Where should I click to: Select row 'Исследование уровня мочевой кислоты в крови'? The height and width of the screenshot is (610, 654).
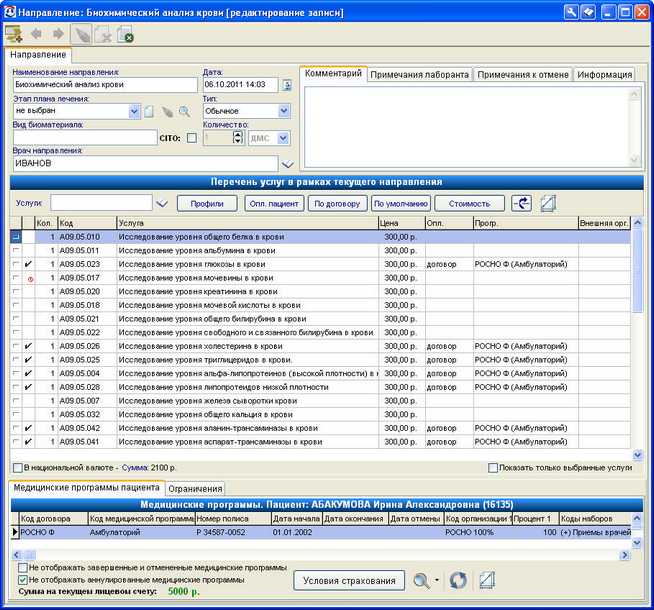(x=320, y=305)
